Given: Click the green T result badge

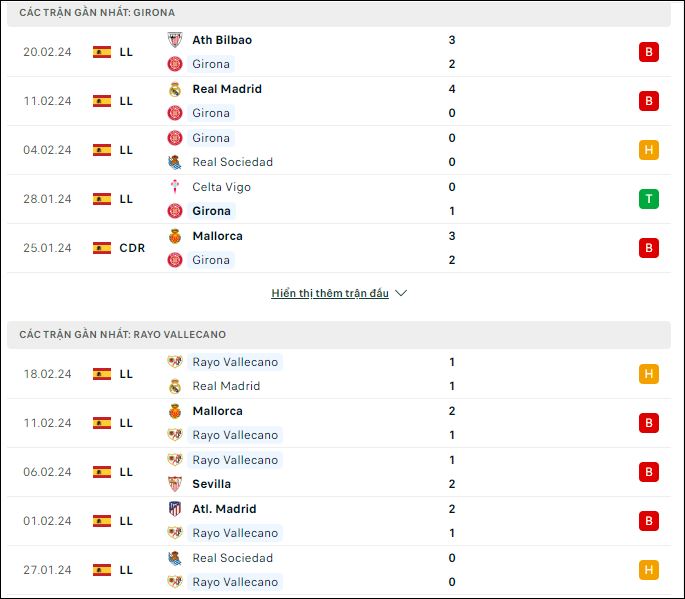Looking at the screenshot, I should coord(649,199).
